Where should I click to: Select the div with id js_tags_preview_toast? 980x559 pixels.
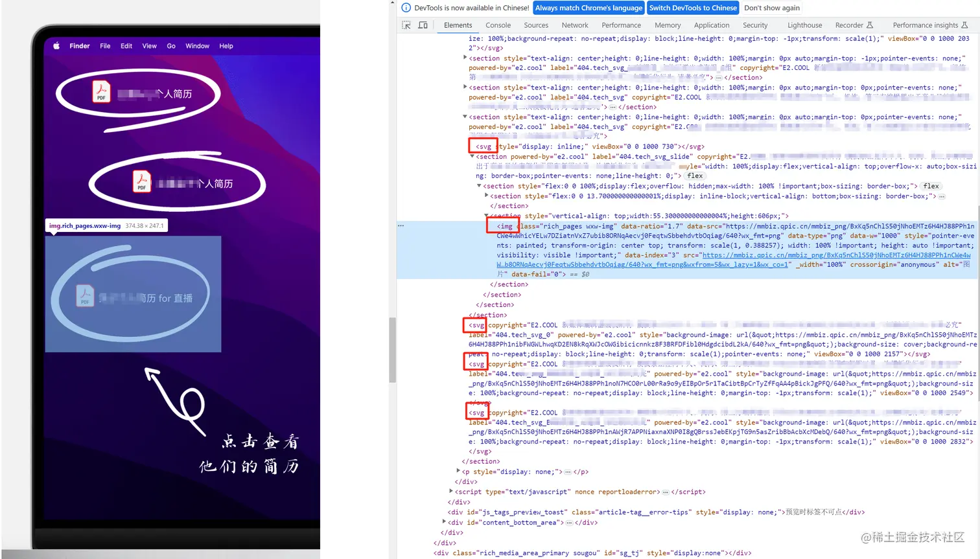click(656, 512)
